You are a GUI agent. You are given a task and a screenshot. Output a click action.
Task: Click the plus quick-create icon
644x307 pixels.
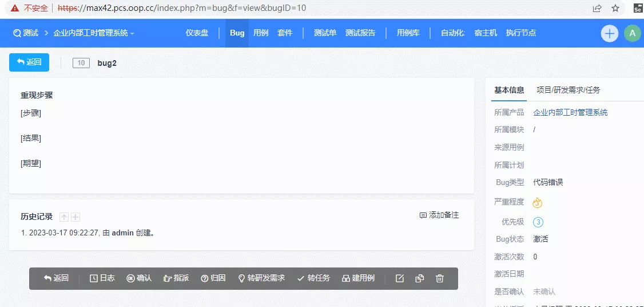(610, 33)
